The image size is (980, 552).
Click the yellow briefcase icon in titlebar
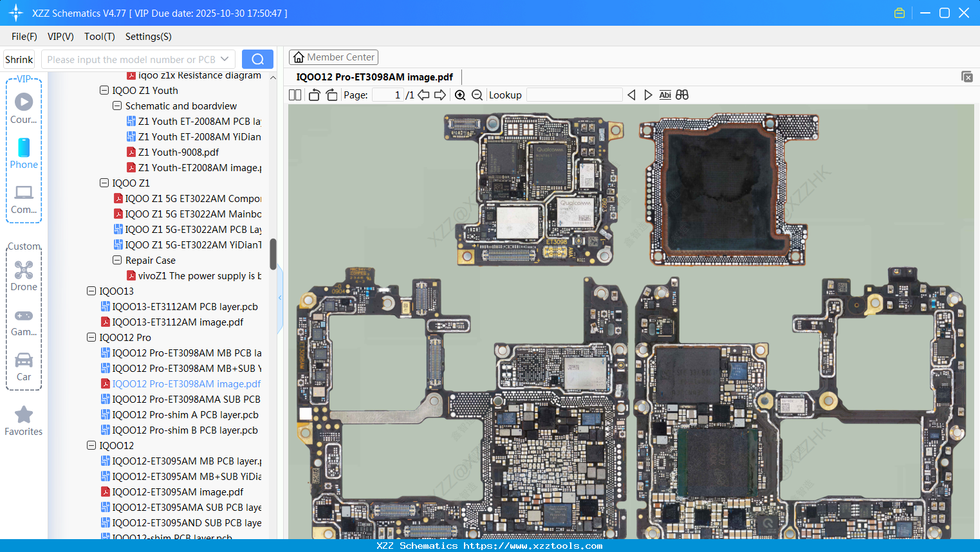(899, 12)
